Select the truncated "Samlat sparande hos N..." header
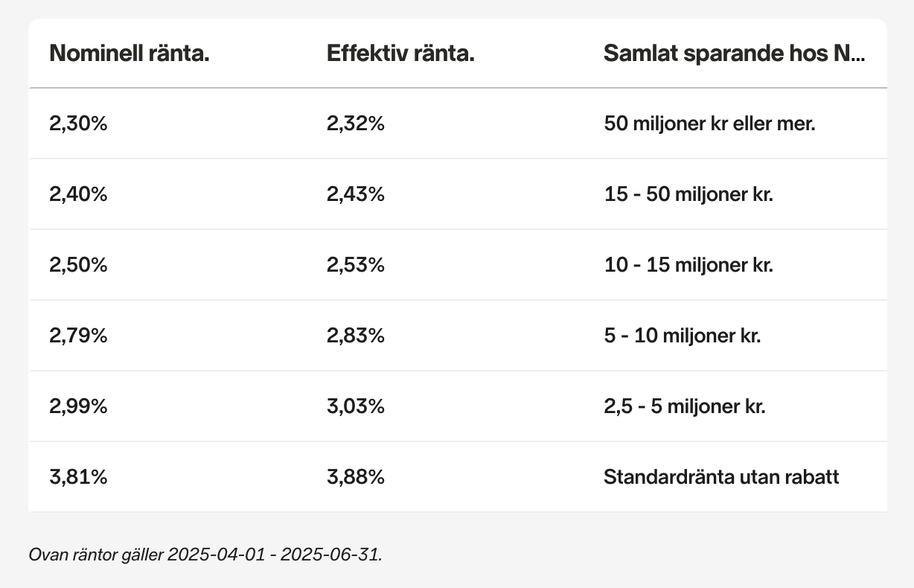 point(734,54)
